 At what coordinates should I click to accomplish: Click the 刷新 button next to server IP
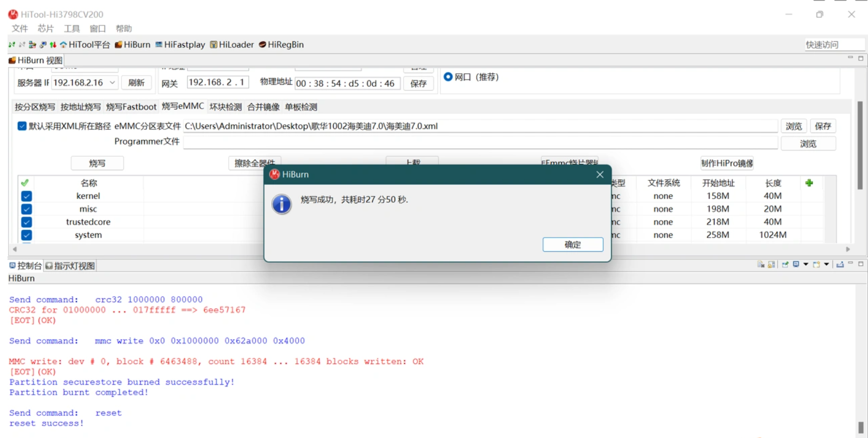(136, 83)
